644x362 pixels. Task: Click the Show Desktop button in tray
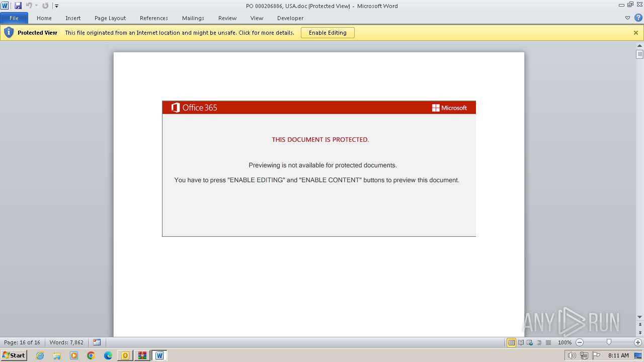pyautogui.click(x=638, y=355)
